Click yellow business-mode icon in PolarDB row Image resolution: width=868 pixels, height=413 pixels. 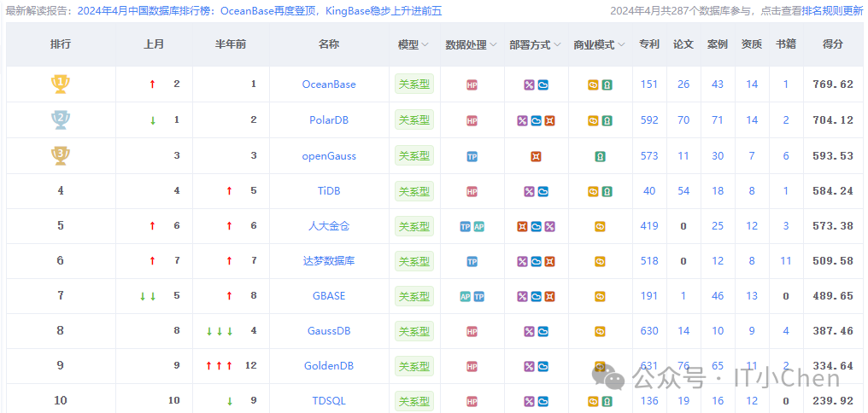(x=593, y=120)
